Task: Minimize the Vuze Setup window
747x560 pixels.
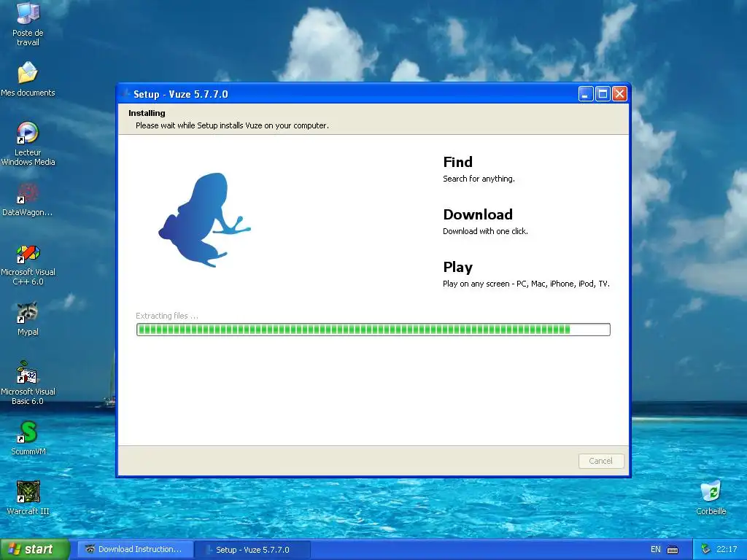Action: click(x=586, y=94)
